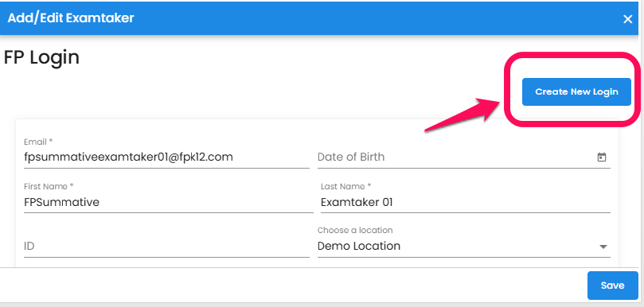Edit the First Name field FPSummative
Viewport: 644px width, 307px height.
[x=169, y=202]
